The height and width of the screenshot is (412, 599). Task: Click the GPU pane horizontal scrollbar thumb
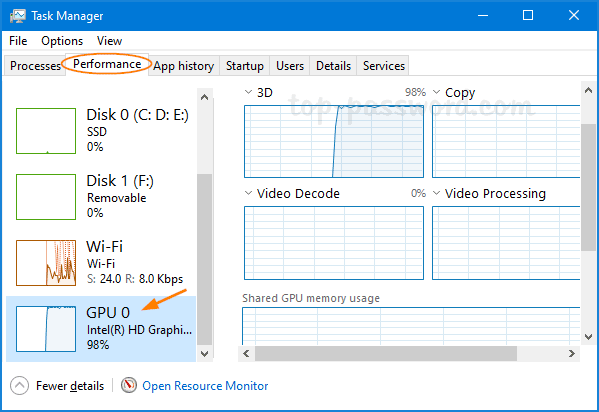pyautogui.click(x=386, y=354)
